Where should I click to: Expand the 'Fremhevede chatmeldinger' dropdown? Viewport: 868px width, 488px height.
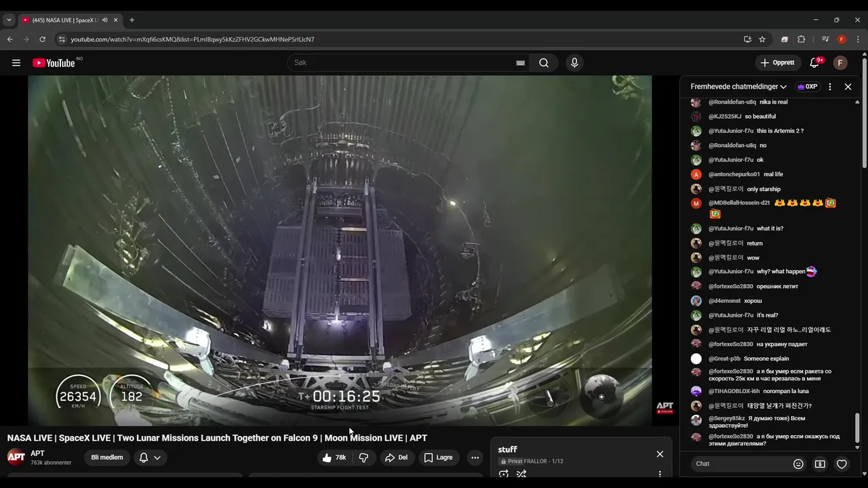pyautogui.click(x=738, y=87)
